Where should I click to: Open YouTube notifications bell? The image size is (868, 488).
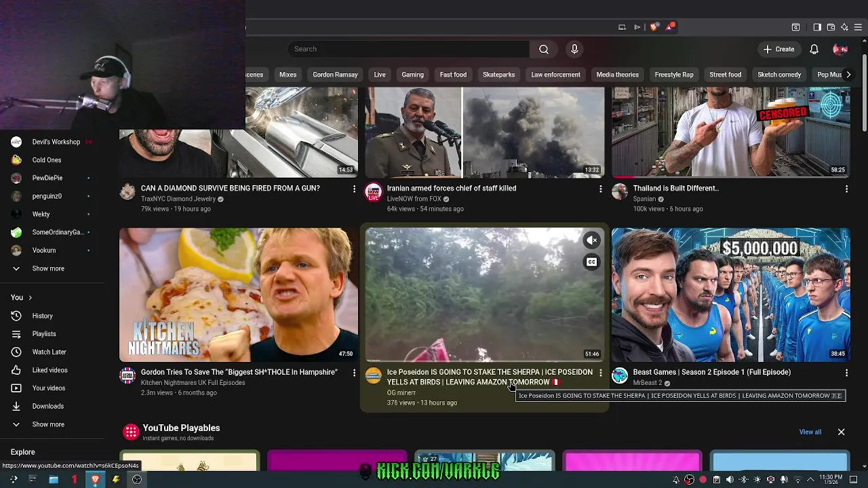point(814,49)
